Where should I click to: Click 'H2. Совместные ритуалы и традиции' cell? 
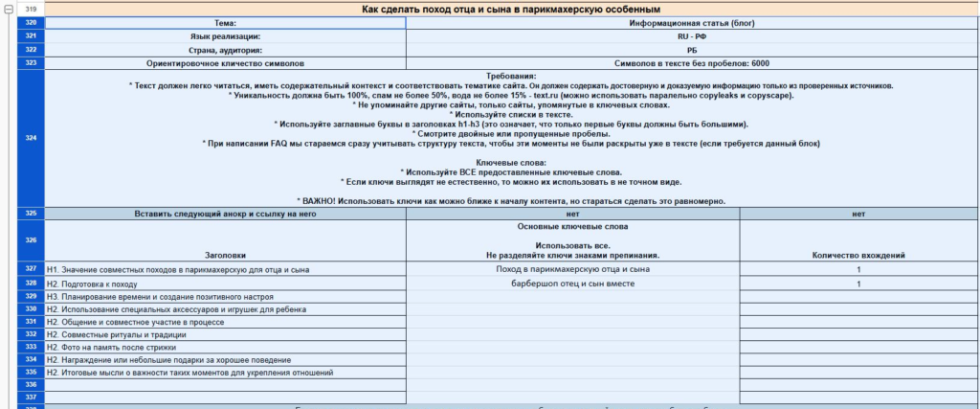pyautogui.click(x=225, y=334)
